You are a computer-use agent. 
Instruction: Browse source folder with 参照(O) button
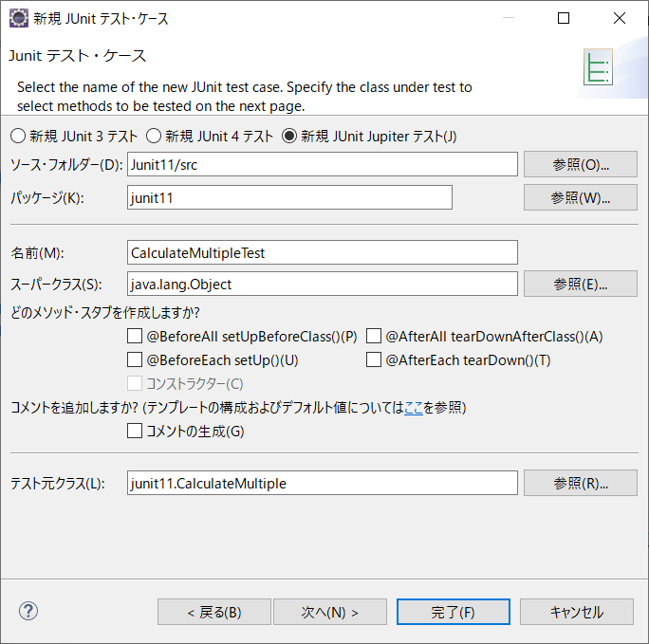[581, 164]
